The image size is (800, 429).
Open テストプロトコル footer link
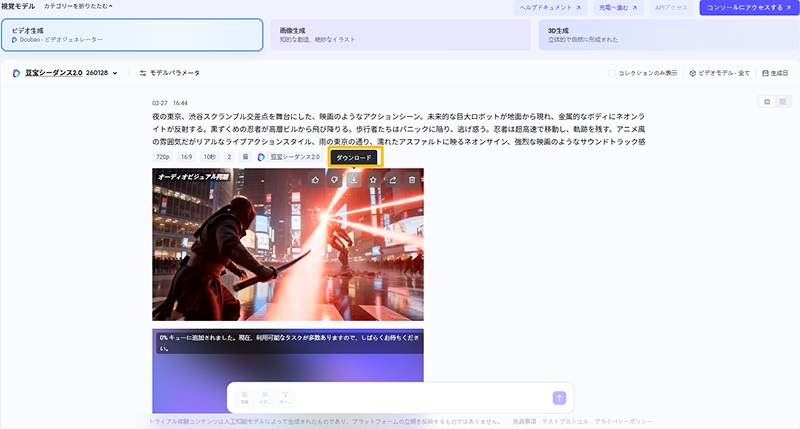[565, 421]
